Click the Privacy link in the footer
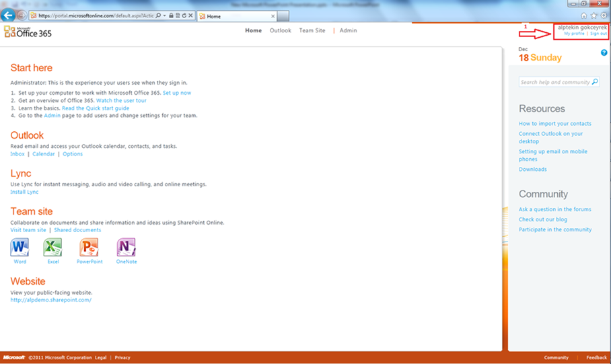Viewport: 611px width, 364px height. (122, 357)
